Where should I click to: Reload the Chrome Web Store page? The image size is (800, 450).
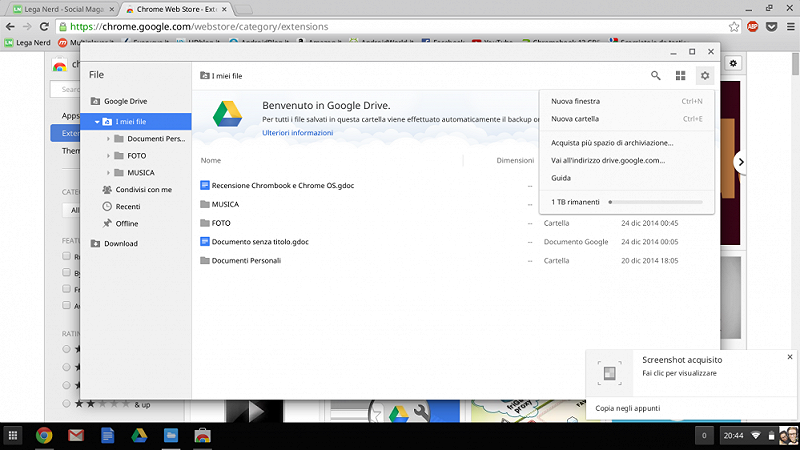[x=44, y=27]
